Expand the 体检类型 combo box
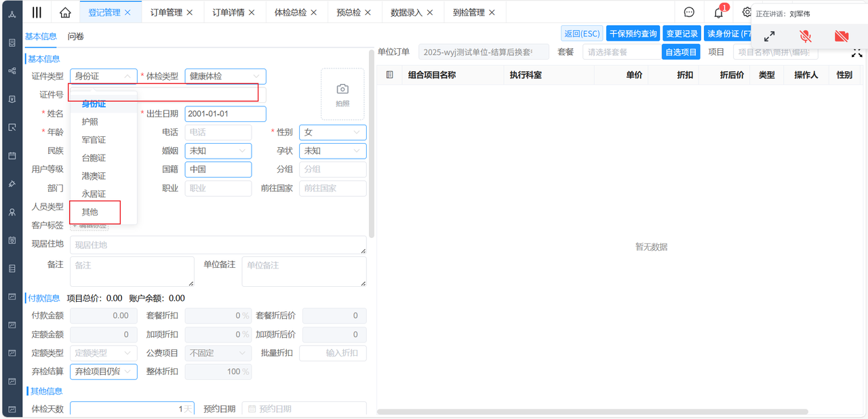The width and height of the screenshot is (868, 419). pos(225,77)
